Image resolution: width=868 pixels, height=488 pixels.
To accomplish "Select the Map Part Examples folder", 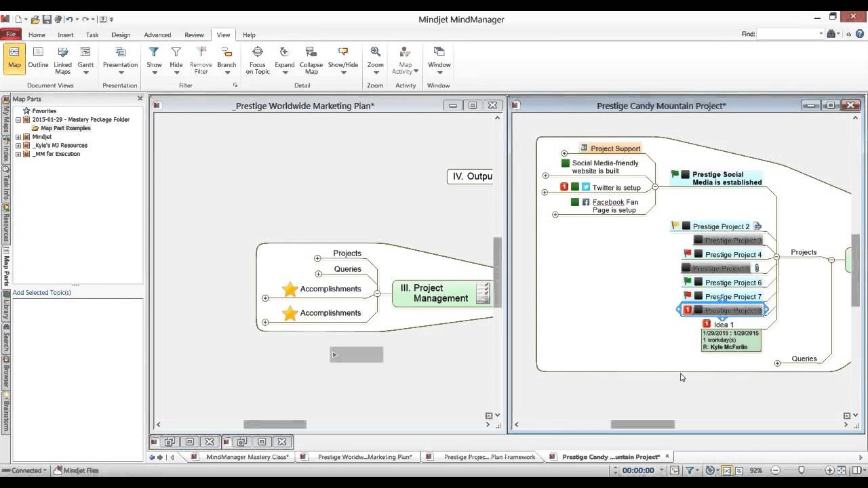I will point(65,128).
